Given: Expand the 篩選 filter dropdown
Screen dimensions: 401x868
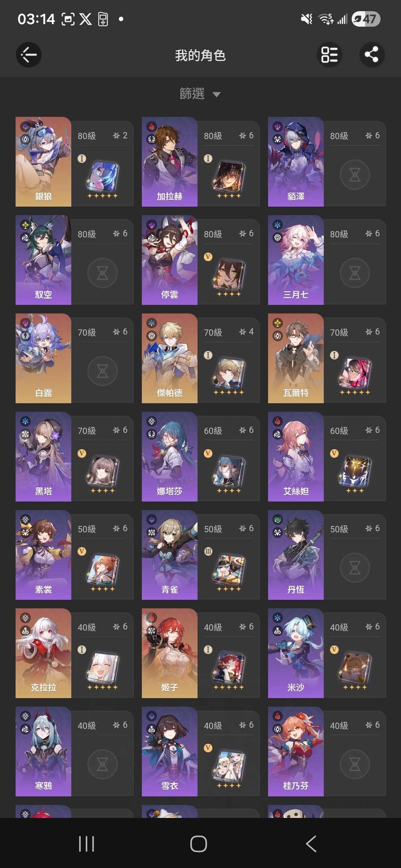Looking at the screenshot, I should 200,94.
